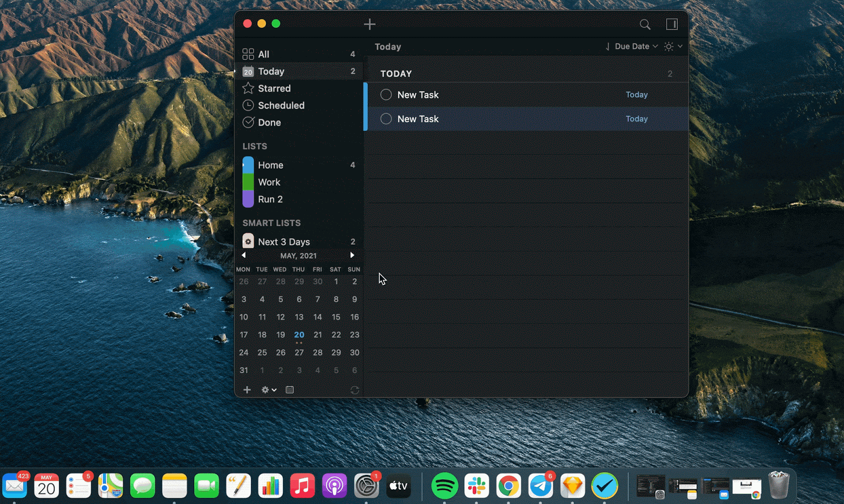Open the Next 3 Days smart list
844x504 pixels.
(x=284, y=242)
